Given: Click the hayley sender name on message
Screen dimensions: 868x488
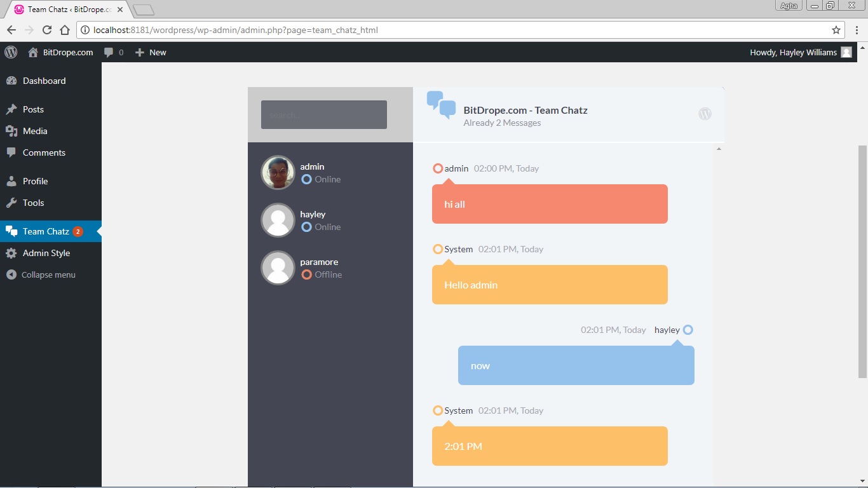Looking at the screenshot, I should pyautogui.click(x=667, y=330).
